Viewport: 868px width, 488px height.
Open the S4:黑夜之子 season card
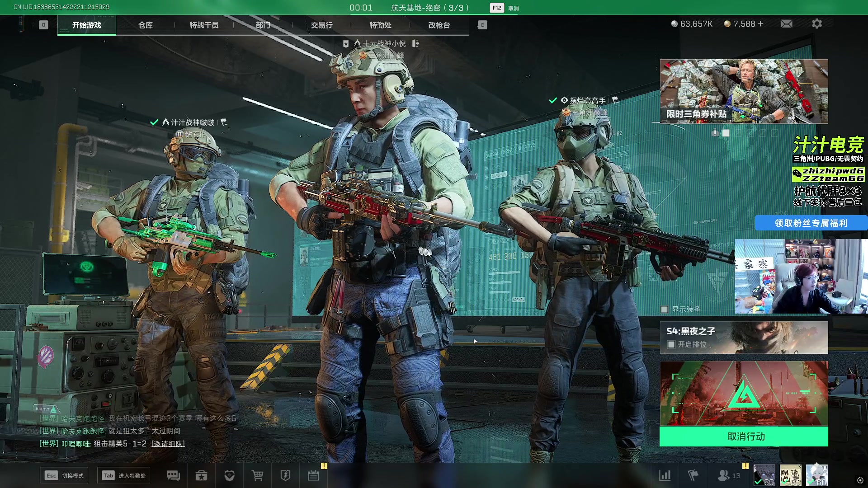tap(744, 338)
